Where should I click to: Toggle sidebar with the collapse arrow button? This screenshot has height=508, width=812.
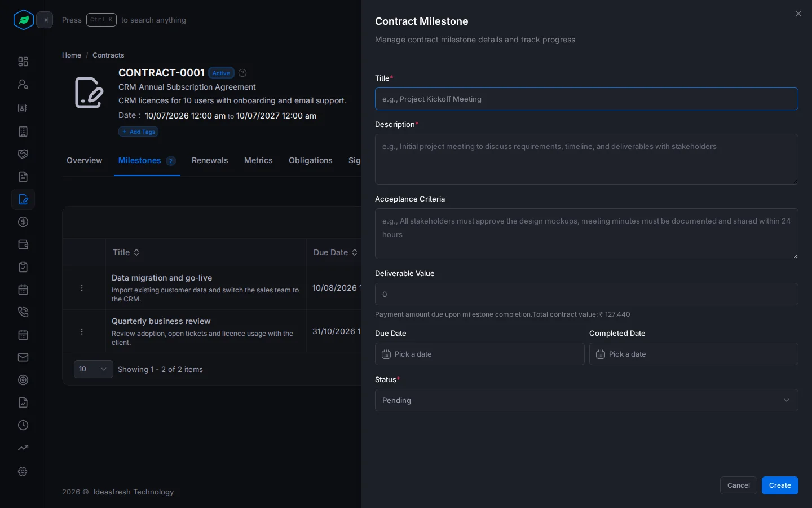click(x=45, y=20)
